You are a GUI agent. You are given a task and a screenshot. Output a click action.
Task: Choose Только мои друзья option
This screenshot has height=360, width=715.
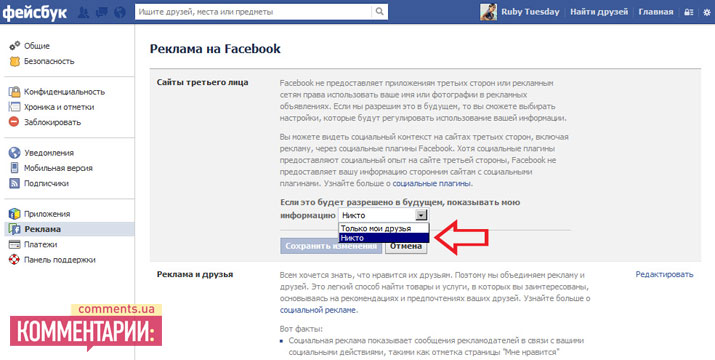pyautogui.click(x=384, y=229)
